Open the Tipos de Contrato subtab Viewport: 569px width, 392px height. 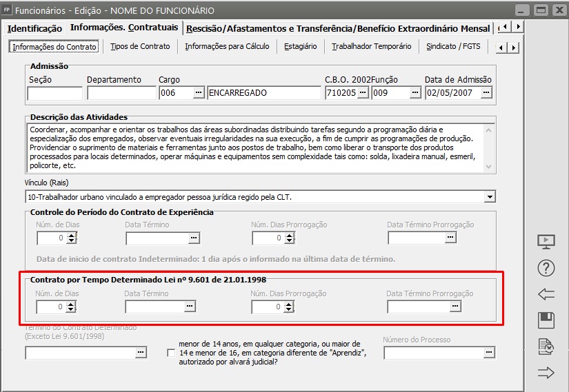140,47
